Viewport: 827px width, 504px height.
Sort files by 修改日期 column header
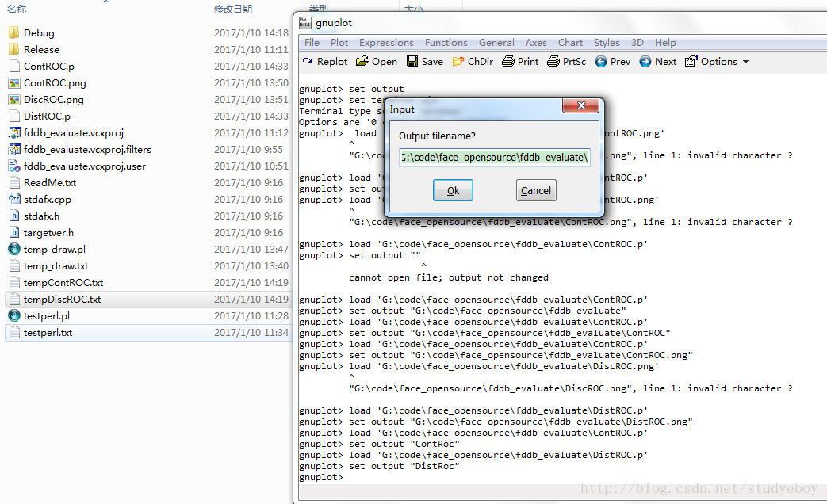pos(233,9)
